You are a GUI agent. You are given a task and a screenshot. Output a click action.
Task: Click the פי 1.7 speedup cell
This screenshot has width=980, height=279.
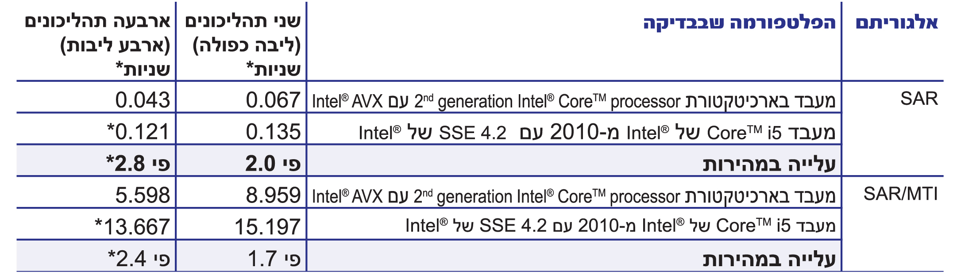274,259
